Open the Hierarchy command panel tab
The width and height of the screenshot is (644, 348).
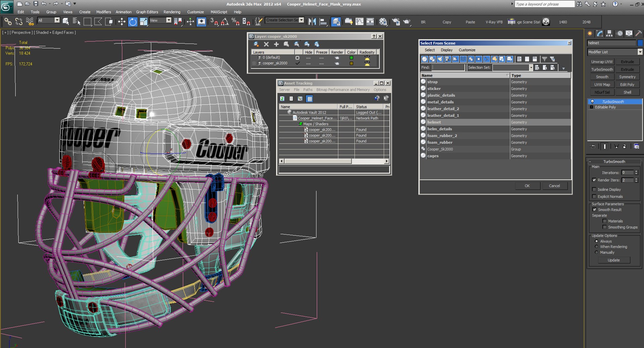[609, 33]
